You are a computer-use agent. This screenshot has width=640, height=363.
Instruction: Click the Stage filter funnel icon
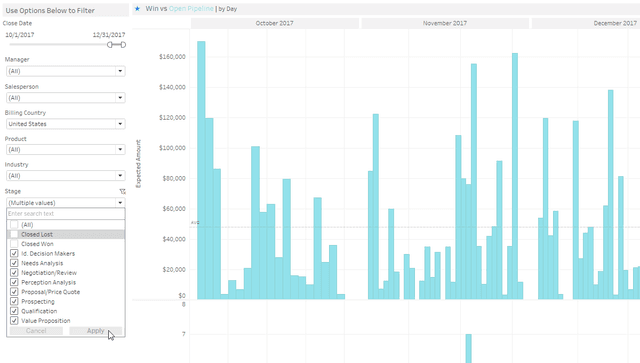tap(122, 191)
